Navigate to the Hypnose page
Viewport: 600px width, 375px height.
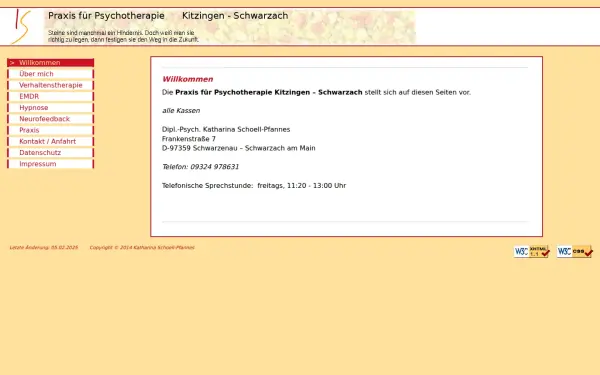pos(51,108)
